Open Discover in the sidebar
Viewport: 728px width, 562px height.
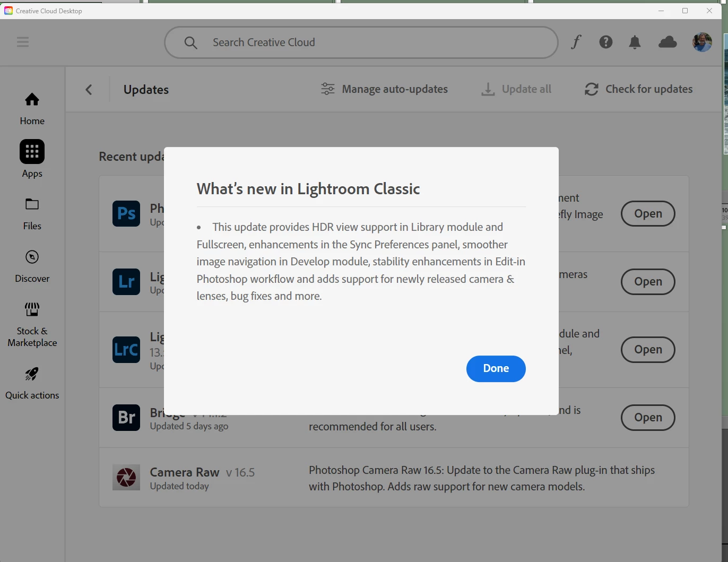[32, 266]
